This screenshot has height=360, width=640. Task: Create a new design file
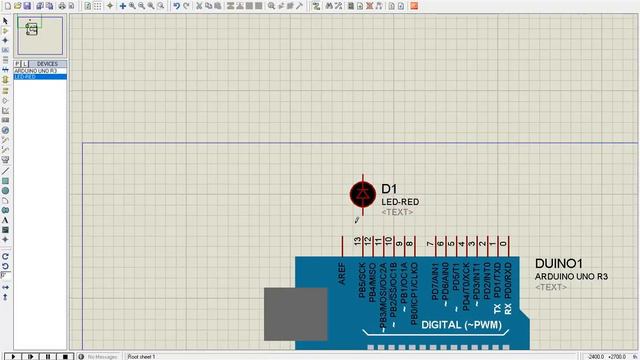click(8, 6)
